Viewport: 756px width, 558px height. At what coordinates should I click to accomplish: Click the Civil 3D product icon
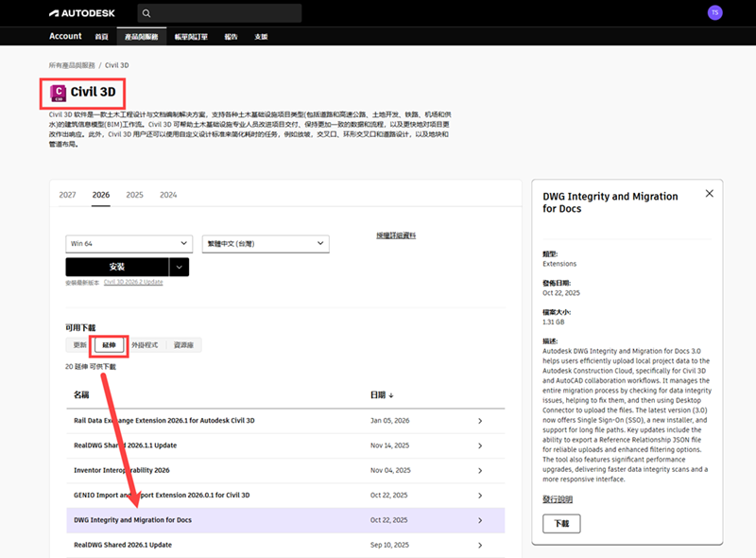[x=59, y=93]
